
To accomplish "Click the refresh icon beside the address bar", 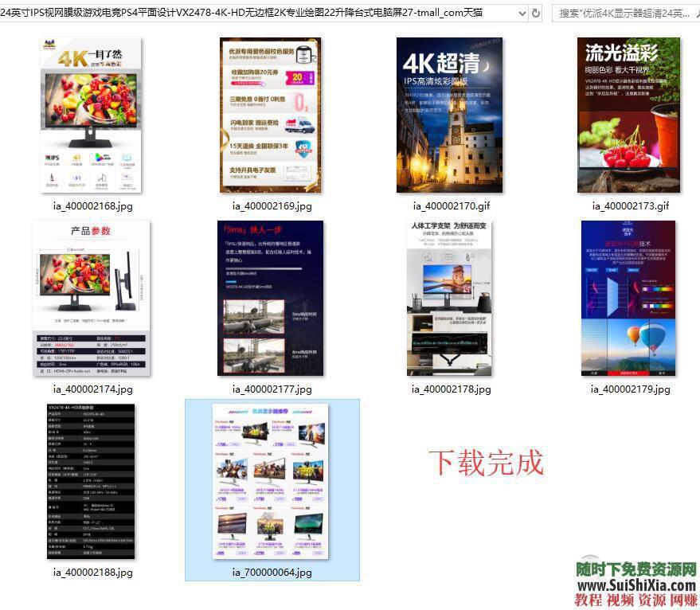I will tap(537, 12).
